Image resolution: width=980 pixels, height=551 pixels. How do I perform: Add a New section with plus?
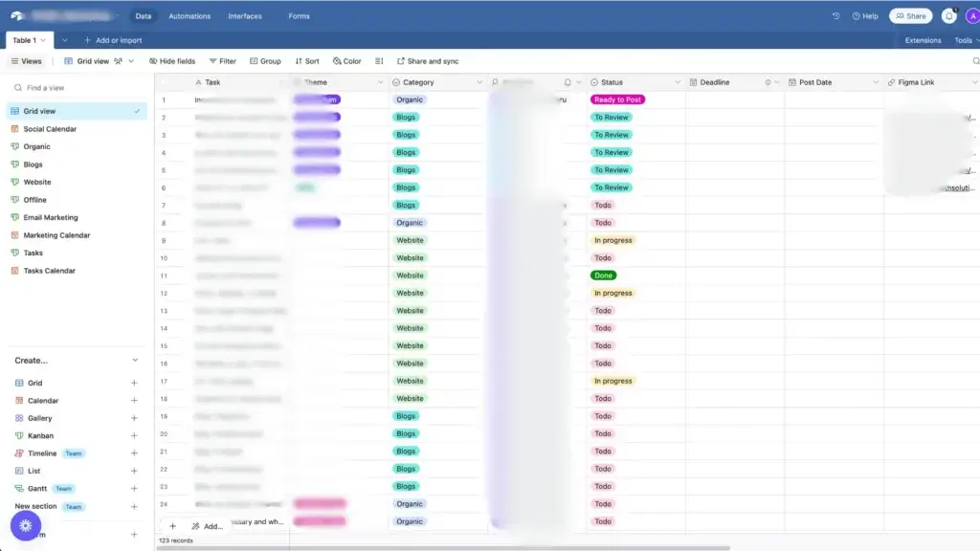tap(134, 507)
